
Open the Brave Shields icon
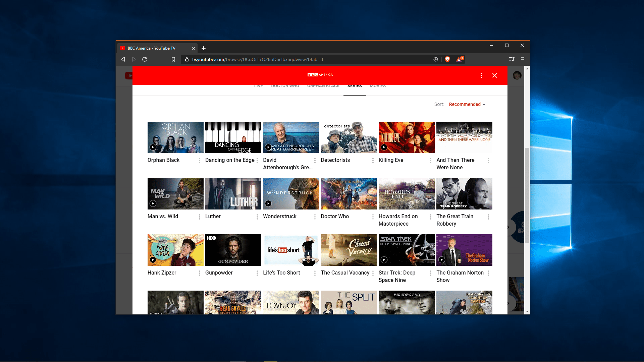coord(447,59)
